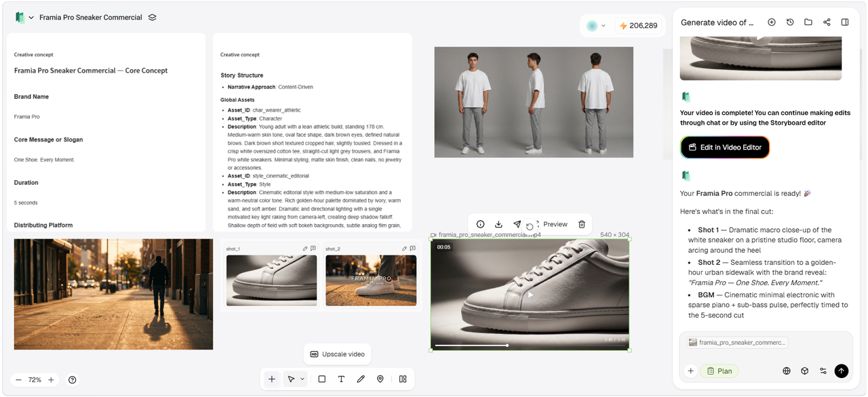Click One Shoe. Every Moment. slogan text
Image resolution: width=868 pixels, height=397 pixels.
[44, 160]
